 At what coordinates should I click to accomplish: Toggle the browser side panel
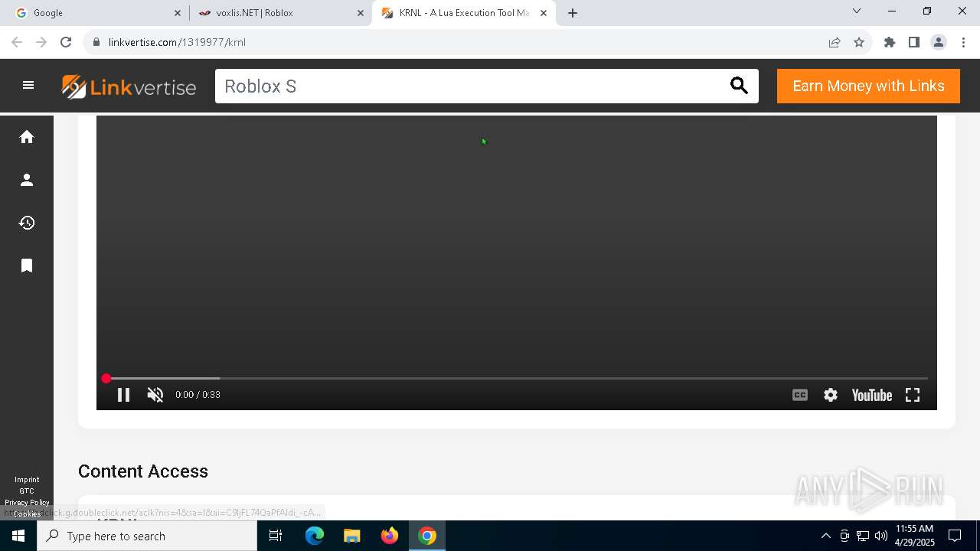[x=914, y=42]
